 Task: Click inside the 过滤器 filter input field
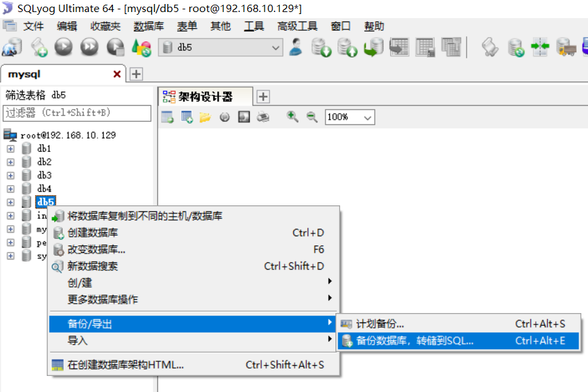pos(77,113)
